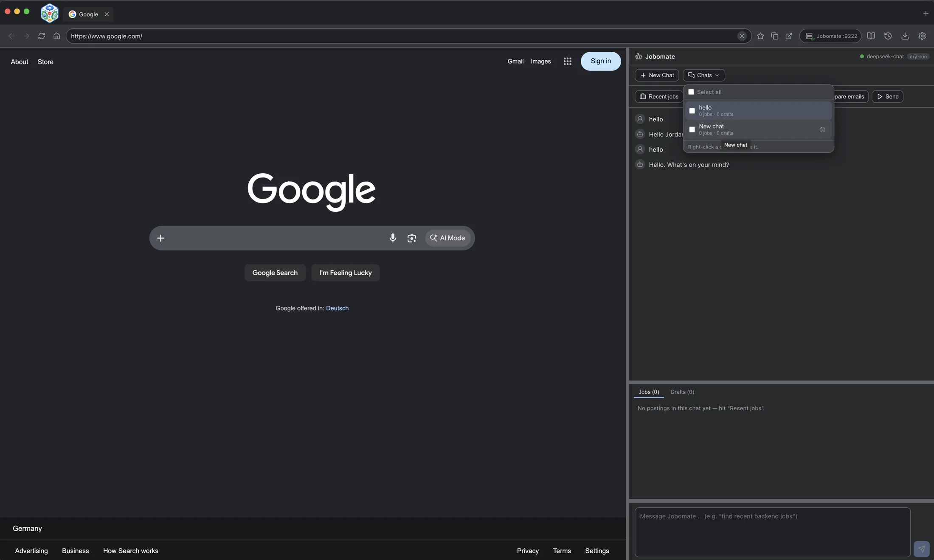Click the deepseek-chat model status label
This screenshot has height=560, width=934.
click(x=885, y=56)
